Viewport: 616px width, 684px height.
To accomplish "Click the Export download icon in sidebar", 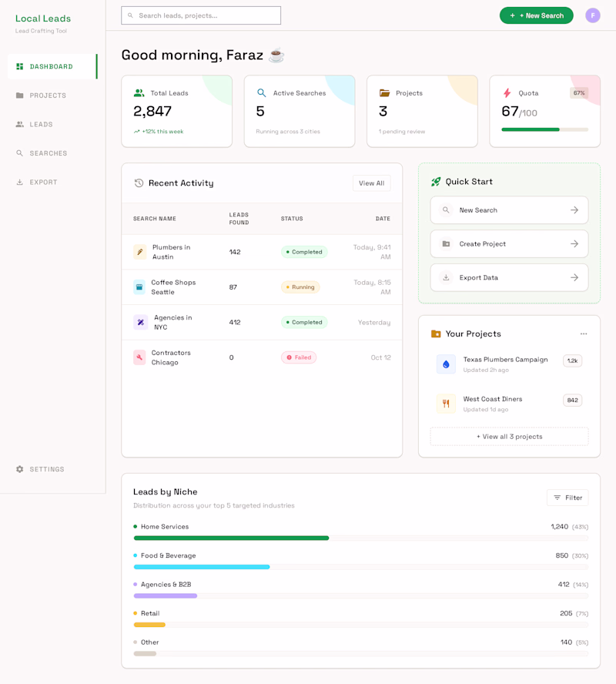I will tap(19, 183).
